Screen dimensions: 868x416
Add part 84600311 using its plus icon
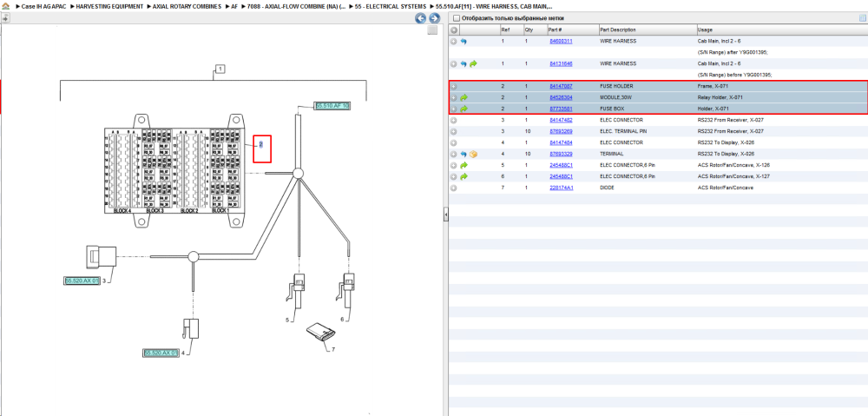click(454, 42)
